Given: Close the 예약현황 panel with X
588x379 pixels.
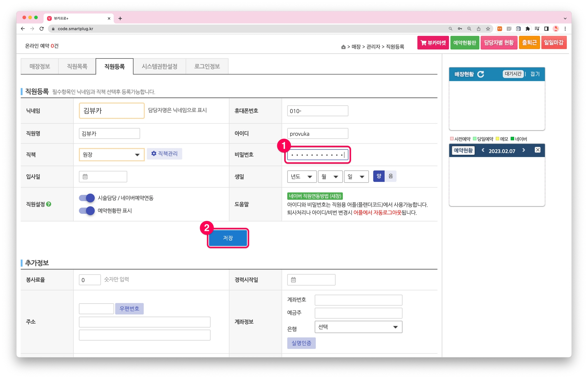Looking at the screenshot, I should pos(537,150).
